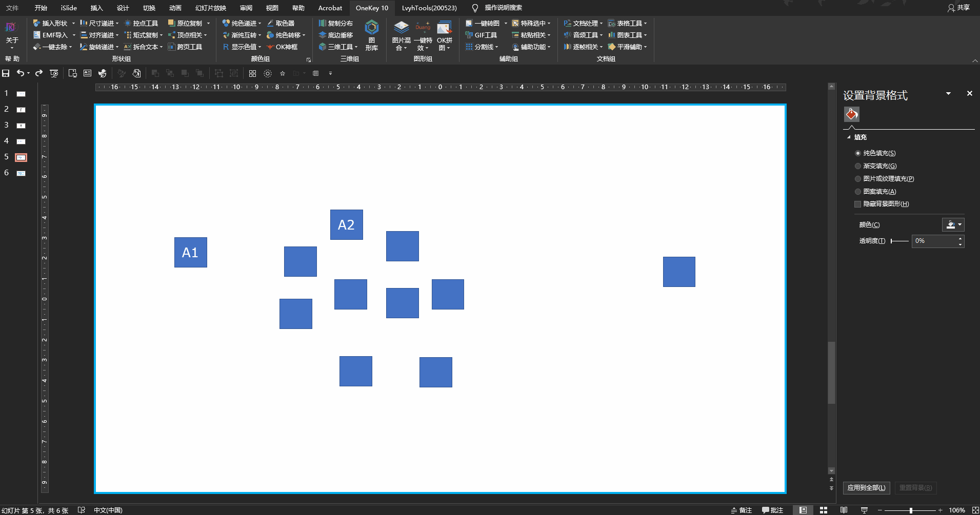Click the four-squares grid icon in quick toolbar
The height and width of the screenshot is (515, 980).
coord(252,73)
